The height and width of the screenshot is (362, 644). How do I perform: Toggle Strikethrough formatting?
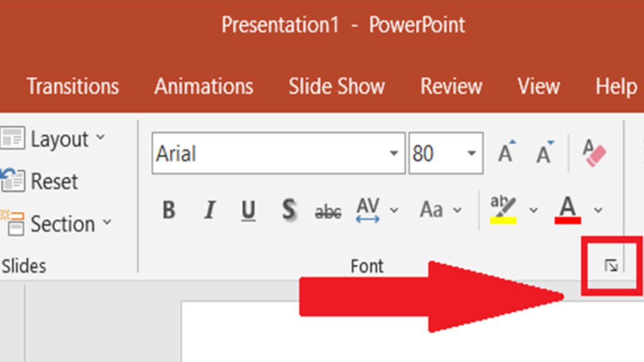pyautogui.click(x=328, y=212)
